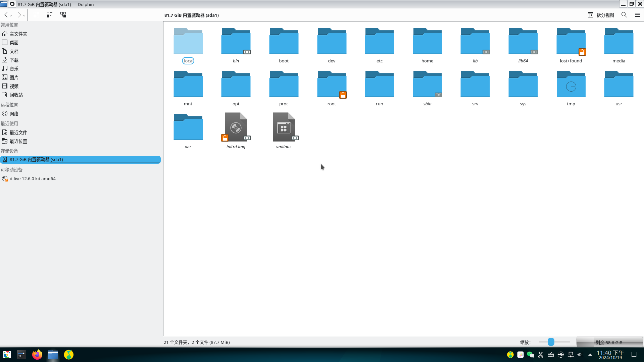
Task: Select the mnt folder icon
Action: pyautogui.click(x=188, y=84)
